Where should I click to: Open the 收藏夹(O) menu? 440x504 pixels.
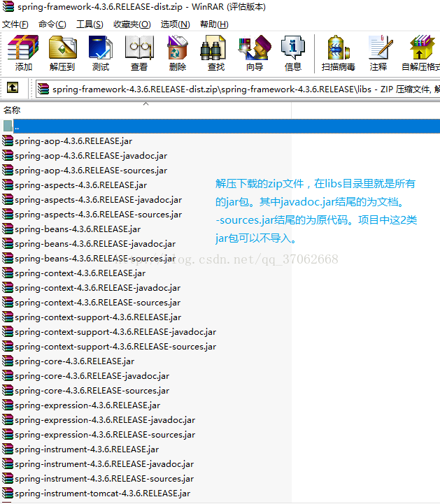[x=132, y=24]
